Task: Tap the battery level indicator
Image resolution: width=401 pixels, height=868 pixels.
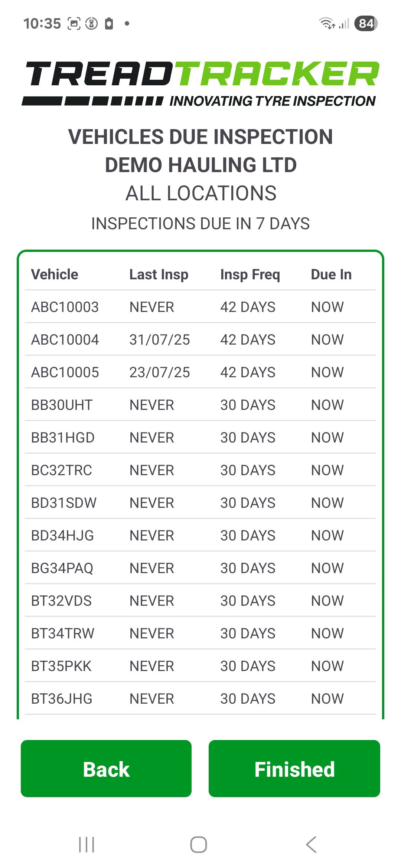Action: tap(366, 23)
